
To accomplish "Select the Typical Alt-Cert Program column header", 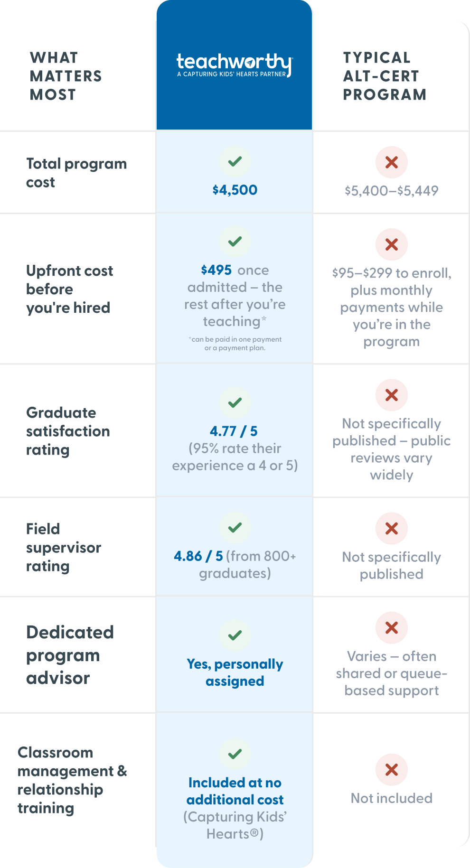I will [385, 76].
